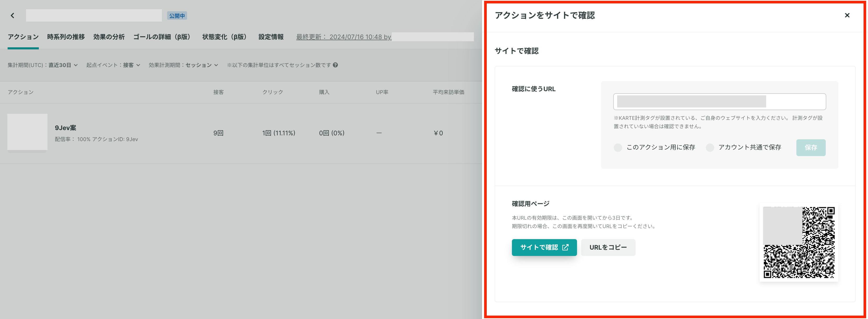Switch to the 時系列の推移 tab
868x319 pixels.
[66, 37]
